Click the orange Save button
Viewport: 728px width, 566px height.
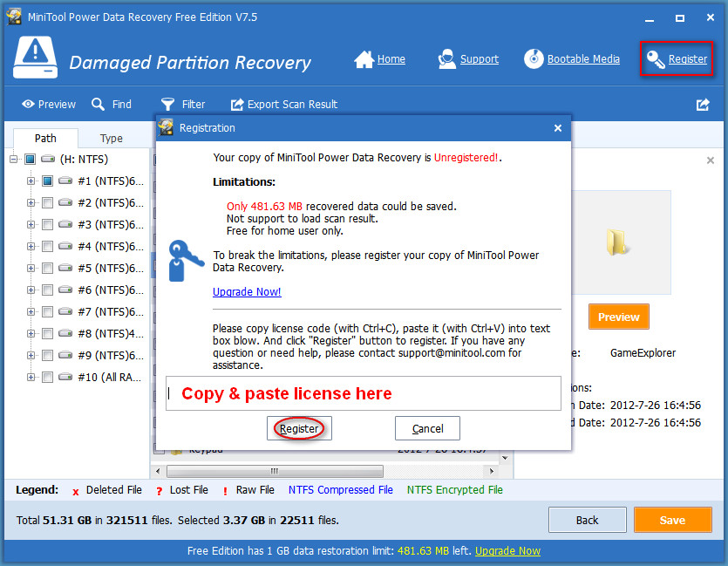pos(673,520)
